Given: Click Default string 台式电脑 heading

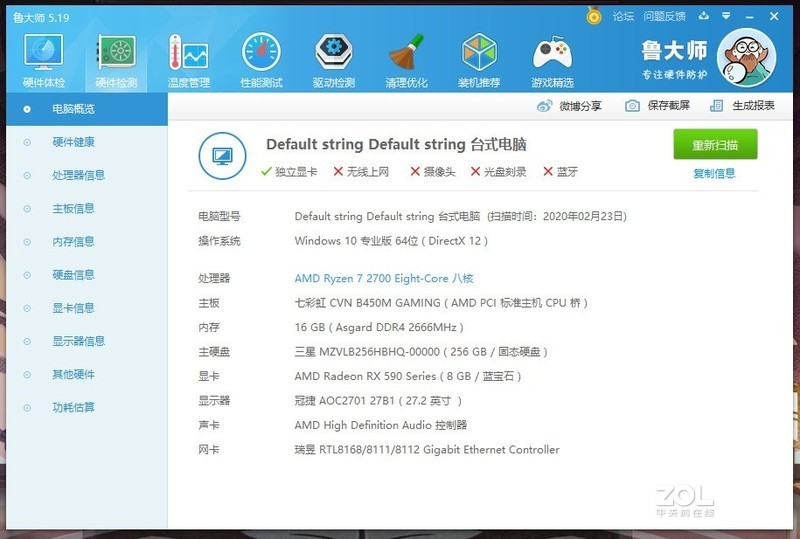Looking at the screenshot, I should 396,144.
